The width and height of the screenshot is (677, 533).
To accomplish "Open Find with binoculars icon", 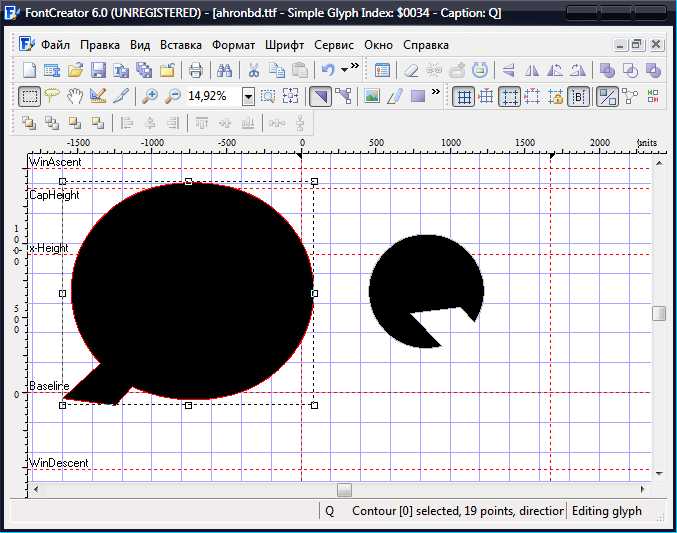I will [225, 70].
